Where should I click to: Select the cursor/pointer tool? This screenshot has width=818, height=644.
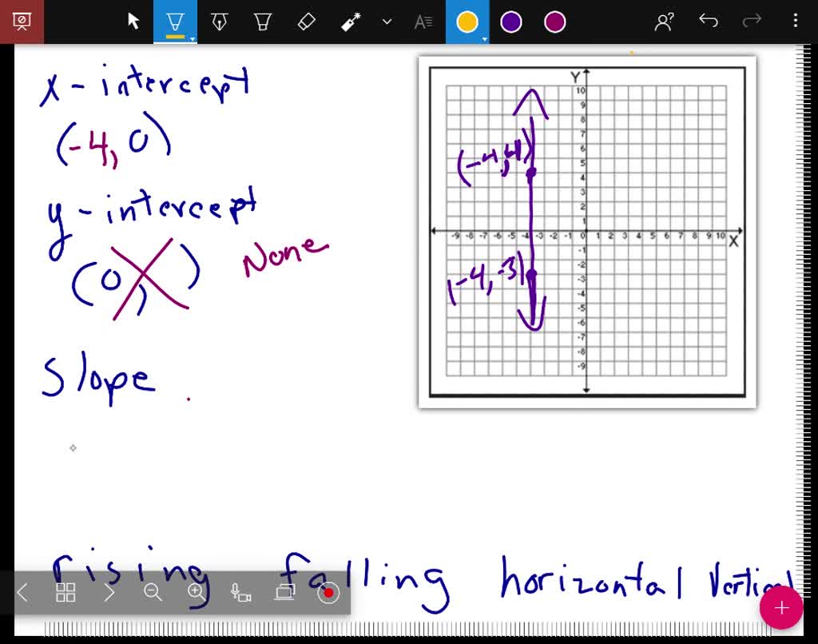coord(133,22)
